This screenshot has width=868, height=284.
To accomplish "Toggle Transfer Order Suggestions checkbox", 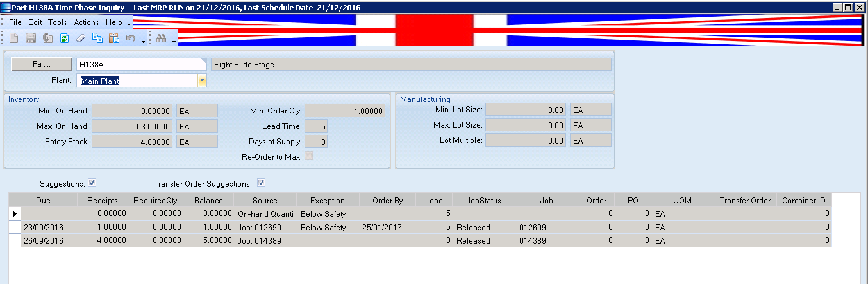I will (261, 183).
